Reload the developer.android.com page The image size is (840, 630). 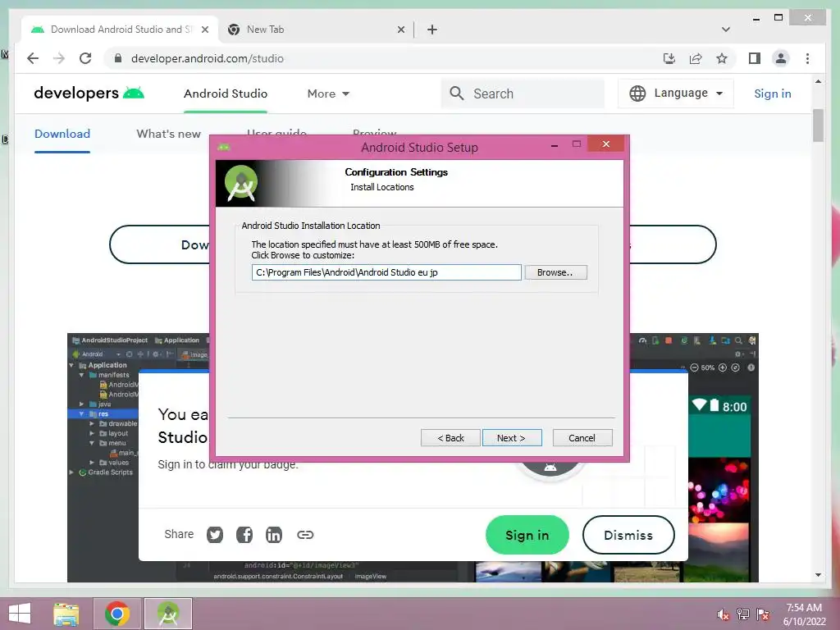tap(85, 58)
